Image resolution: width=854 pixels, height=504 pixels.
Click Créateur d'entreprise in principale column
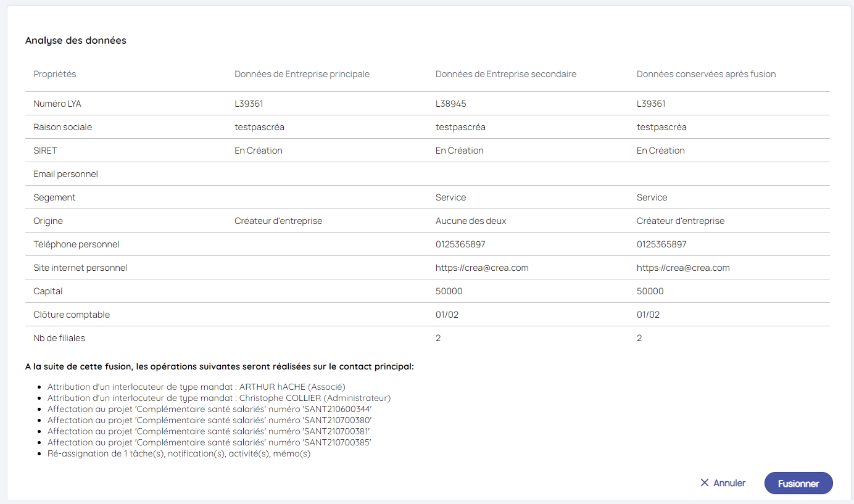(278, 221)
